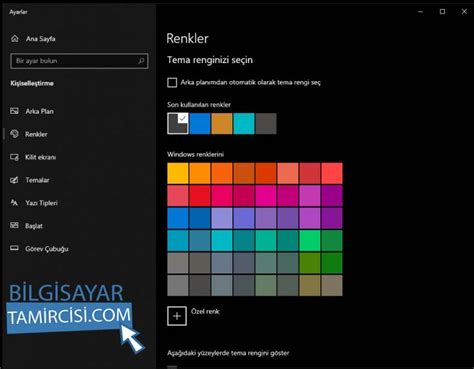
Task: Choose bright red swatch ending top Windows row
Action: coord(332,173)
